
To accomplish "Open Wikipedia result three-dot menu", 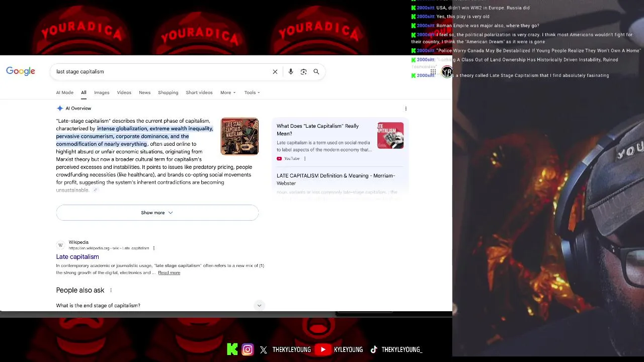I will point(154,248).
